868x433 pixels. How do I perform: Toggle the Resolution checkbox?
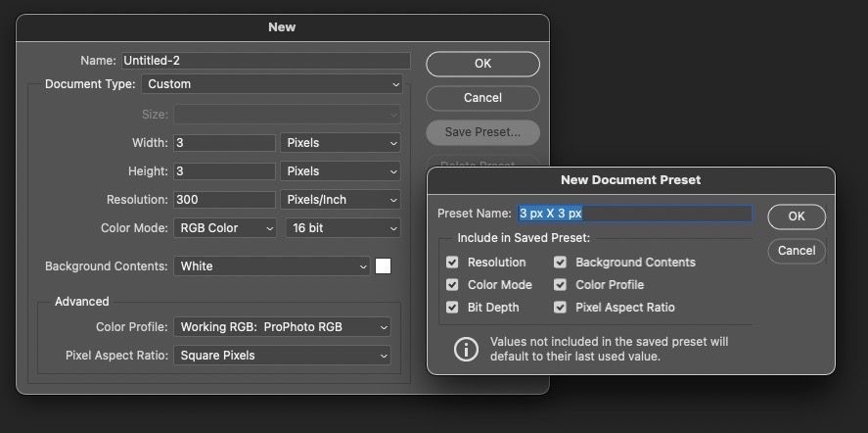(452, 263)
